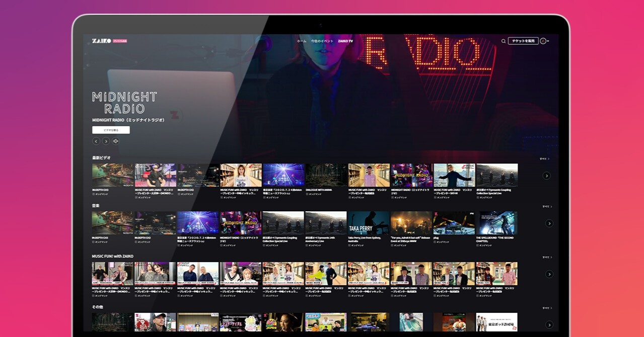The image size is (644, 337).
Task: Click the チケットを販売 button
Action: [523, 41]
